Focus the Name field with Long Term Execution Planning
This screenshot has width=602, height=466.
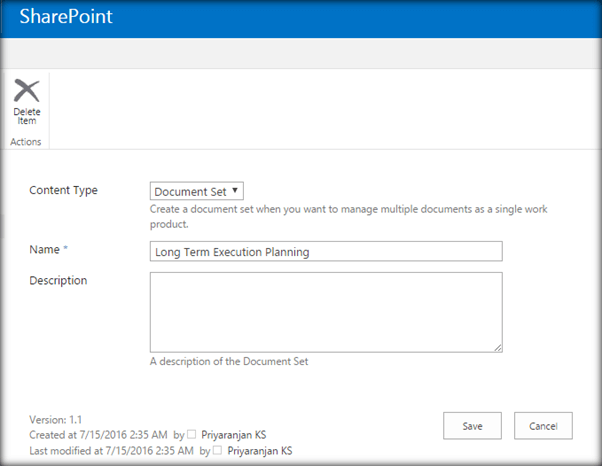point(326,251)
